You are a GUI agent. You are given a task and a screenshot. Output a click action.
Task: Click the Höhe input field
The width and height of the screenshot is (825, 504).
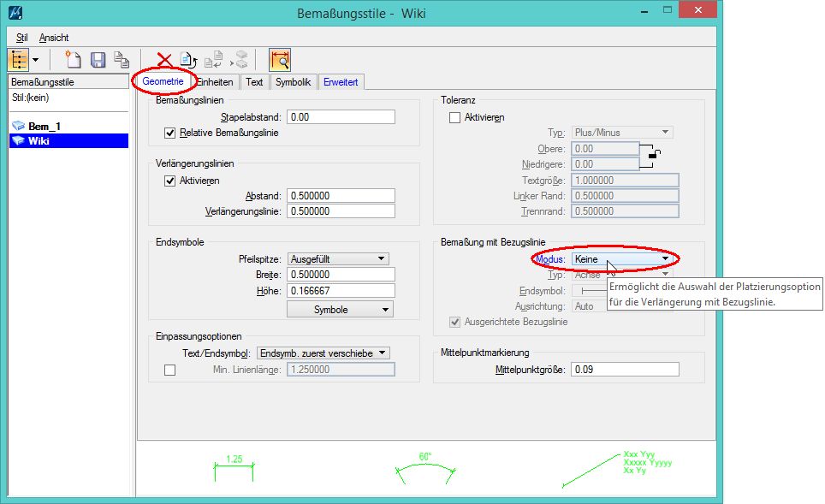tap(341, 290)
